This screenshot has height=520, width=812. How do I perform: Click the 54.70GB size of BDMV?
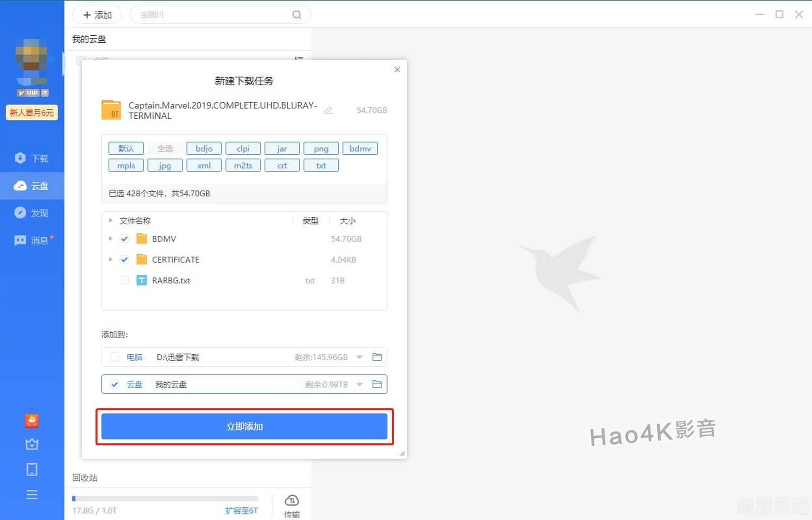click(x=346, y=239)
